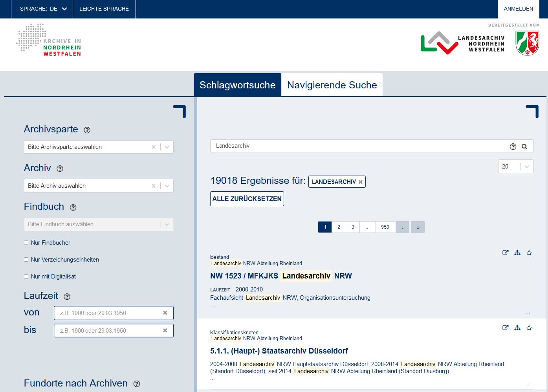Click the search field help icon
Screen dimensions: 548x392
[x=513, y=147]
